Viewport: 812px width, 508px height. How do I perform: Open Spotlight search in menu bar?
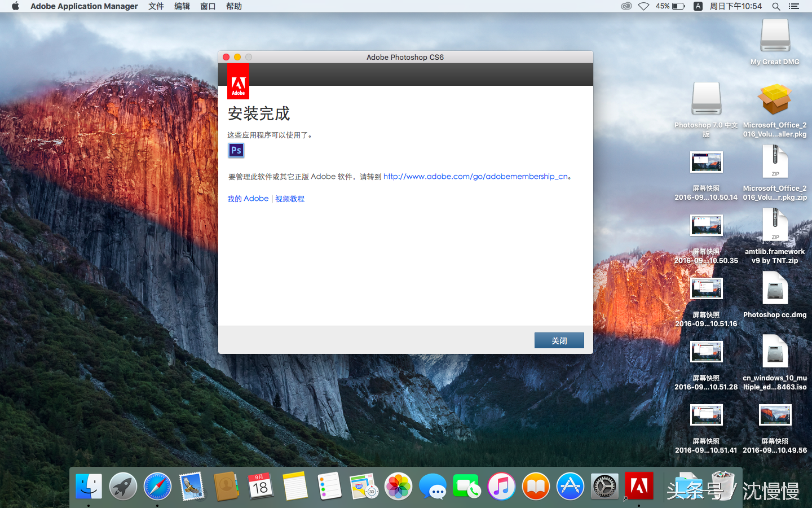pyautogui.click(x=776, y=6)
